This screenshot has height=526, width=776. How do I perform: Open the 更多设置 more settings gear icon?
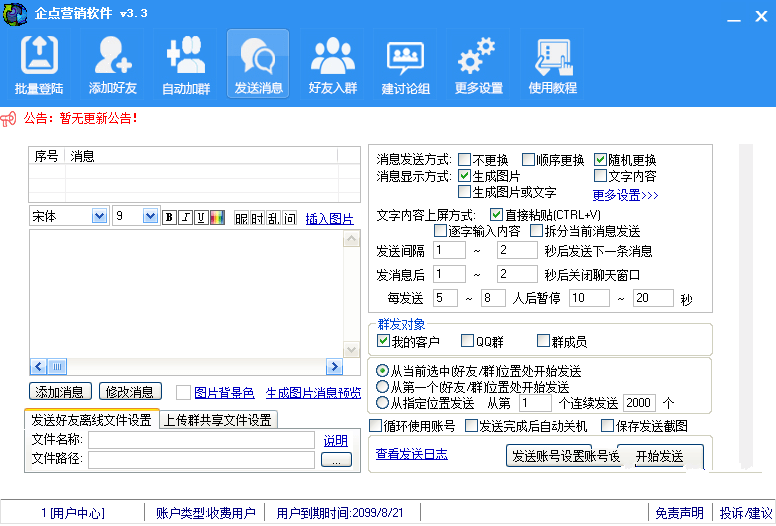[x=478, y=64]
